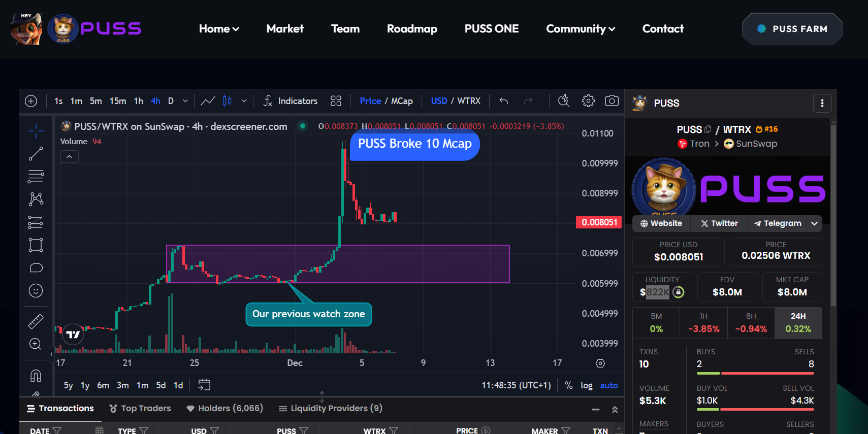Image resolution: width=868 pixels, height=434 pixels.
Task: Select the trend line drawing tool
Action: 36,154
